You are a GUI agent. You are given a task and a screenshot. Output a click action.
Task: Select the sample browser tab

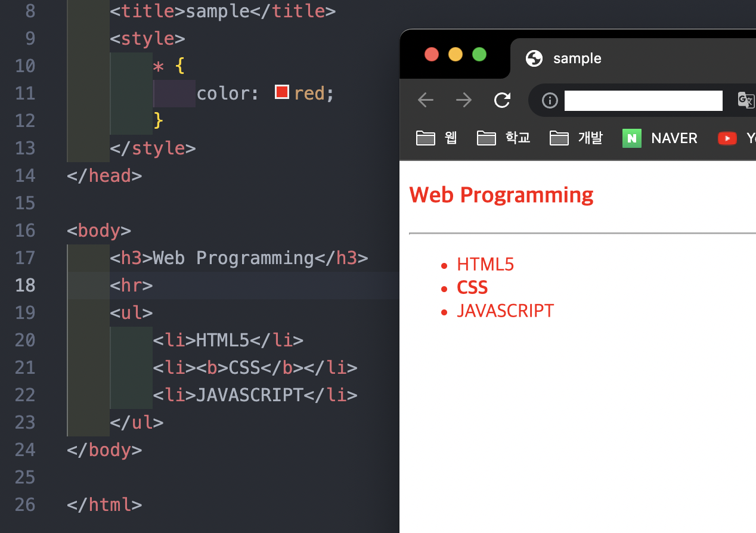pos(633,58)
